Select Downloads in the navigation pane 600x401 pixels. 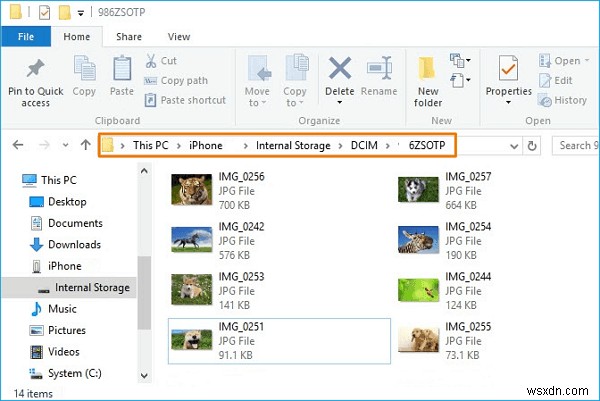click(x=74, y=244)
